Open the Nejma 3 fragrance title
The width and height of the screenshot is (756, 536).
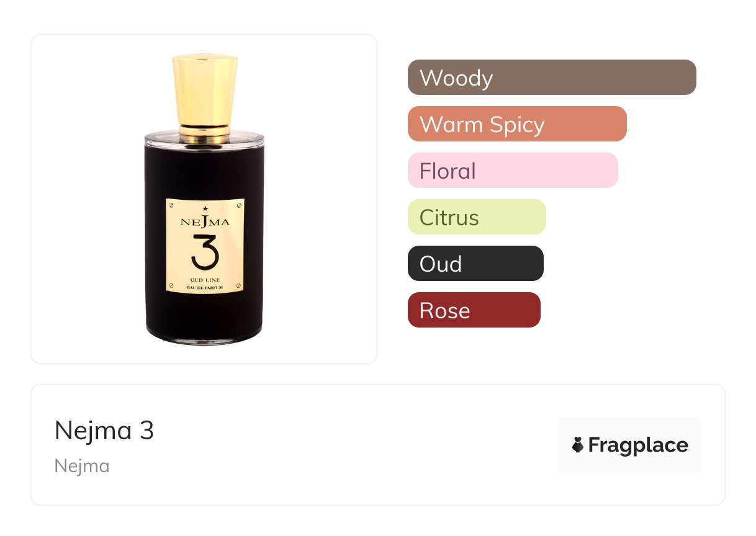(x=104, y=431)
